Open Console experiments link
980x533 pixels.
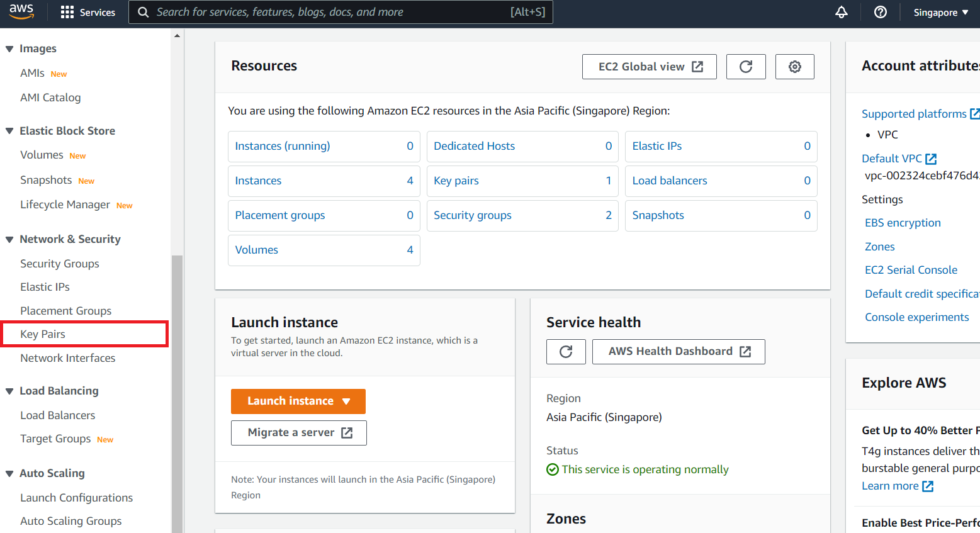[917, 317]
